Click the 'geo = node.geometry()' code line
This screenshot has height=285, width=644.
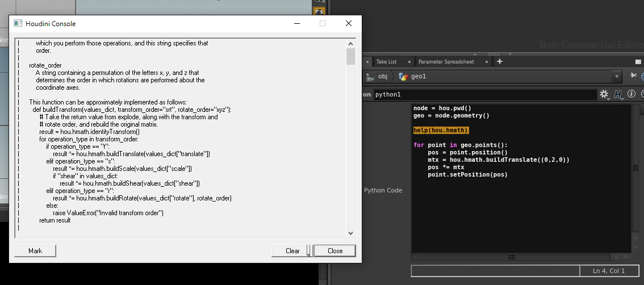(x=451, y=115)
